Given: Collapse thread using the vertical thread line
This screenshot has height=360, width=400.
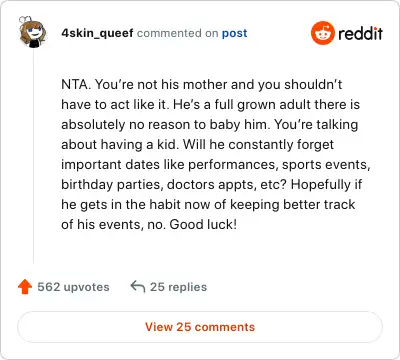Looking at the screenshot, I should [33, 155].
